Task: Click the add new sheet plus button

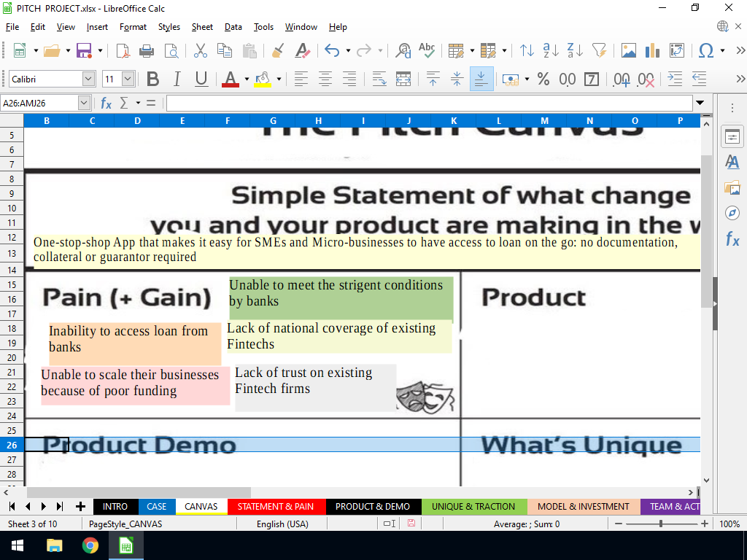Action: [x=80, y=507]
